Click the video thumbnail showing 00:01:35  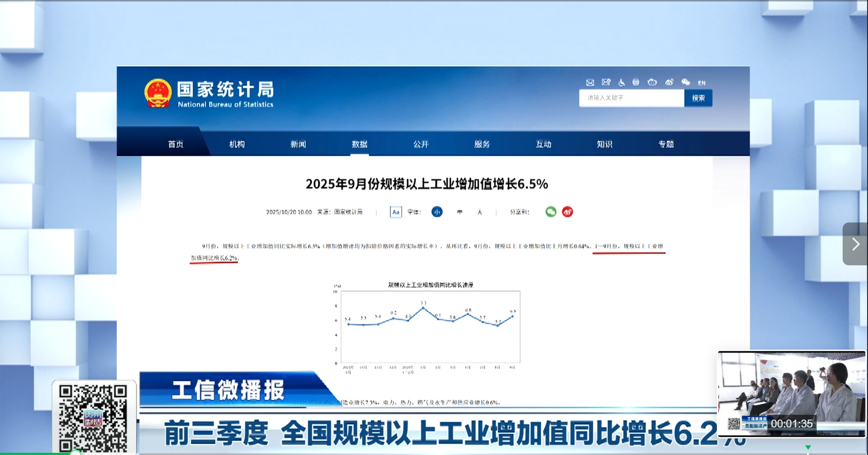(x=791, y=393)
